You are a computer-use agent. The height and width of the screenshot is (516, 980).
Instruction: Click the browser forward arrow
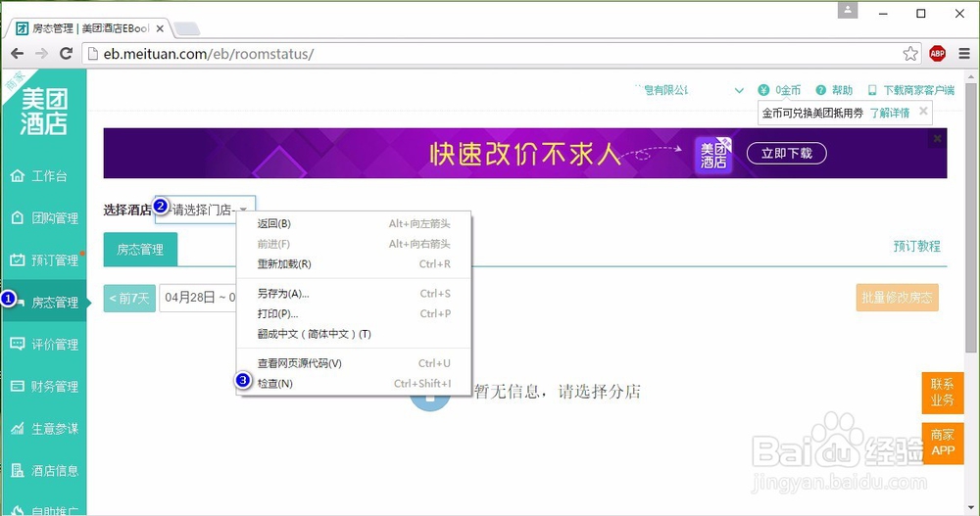(41, 54)
